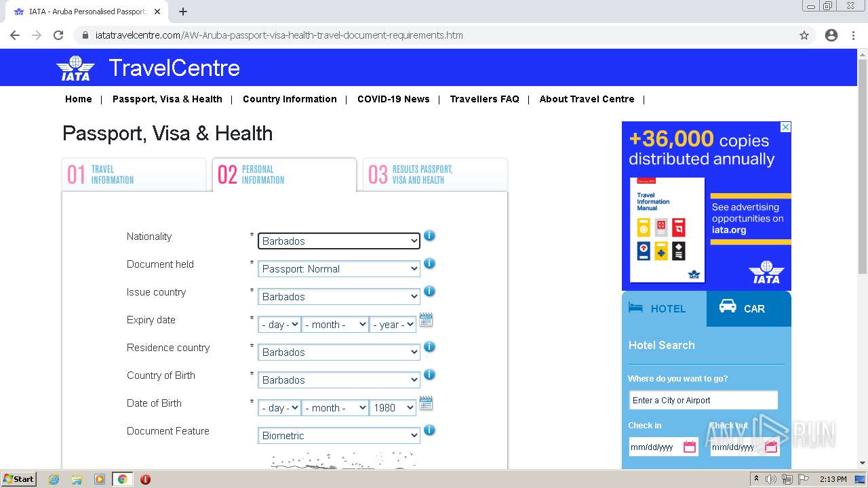The image size is (868, 488).
Task: Open the Issue country dropdown
Action: tap(339, 296)
